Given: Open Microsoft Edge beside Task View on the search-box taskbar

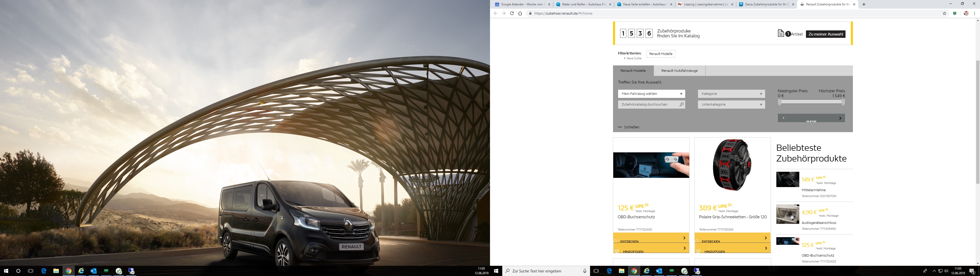Looking at the screenshot, I should point(609,271).
